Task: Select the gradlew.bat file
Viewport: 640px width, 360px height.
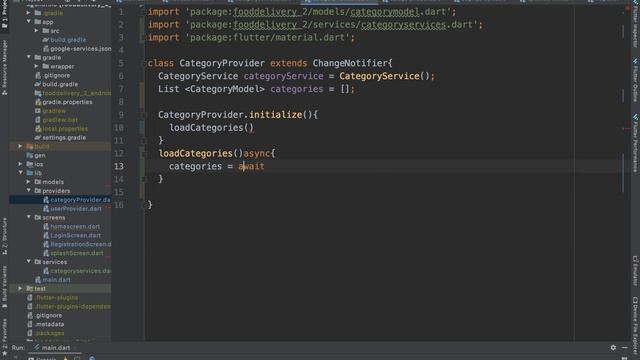Action: (x=60, y=120)
